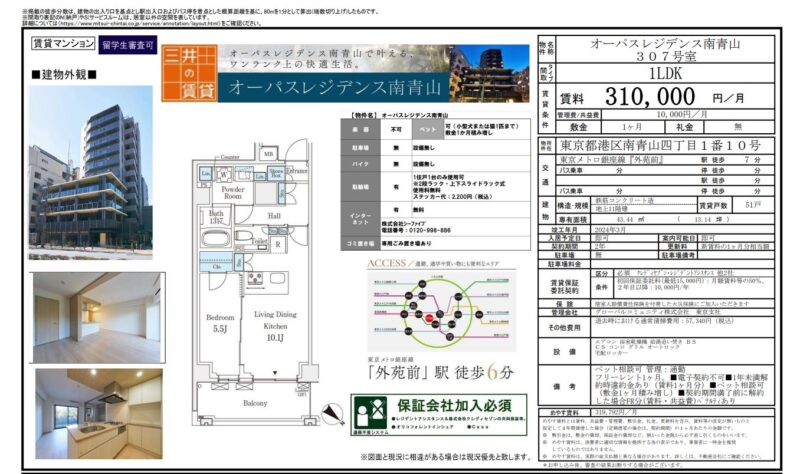This screenshot has width=800, height=474.
Task: Click the green guarantor company icon
Action: tap(370, 413)
